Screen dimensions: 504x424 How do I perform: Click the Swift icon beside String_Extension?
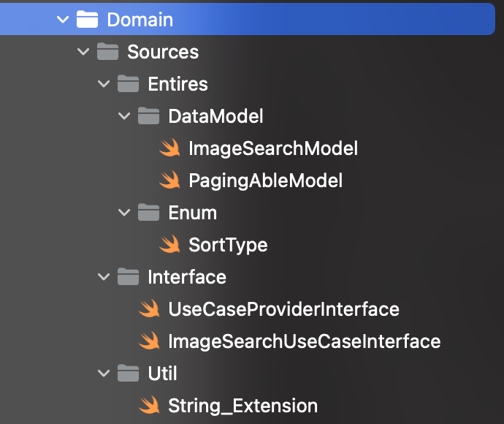pos(149,405)
